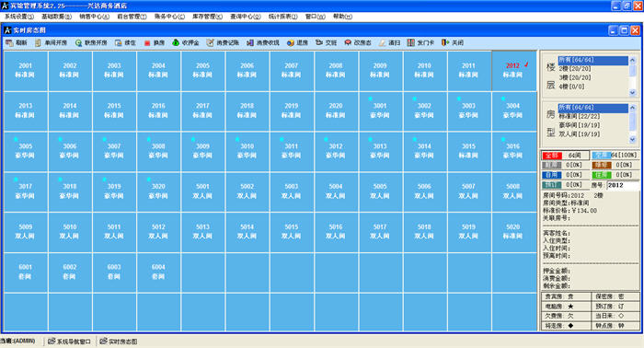Click the teal 预订 status swatch
This screenshot has width=644, height=348.
(552, 185)
